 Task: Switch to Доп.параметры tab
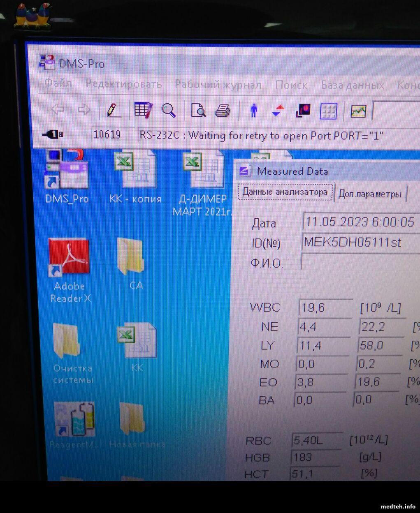[369, 194]
